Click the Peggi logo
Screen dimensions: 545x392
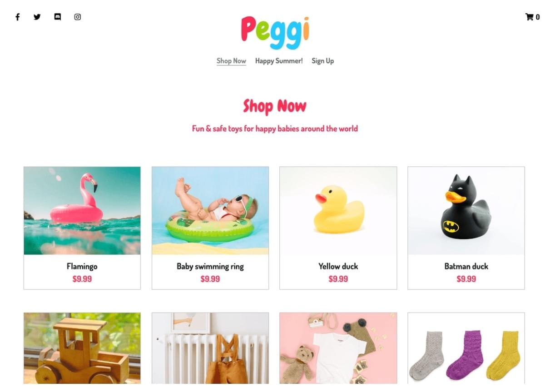pyautogui.click(x=275, y=32)
